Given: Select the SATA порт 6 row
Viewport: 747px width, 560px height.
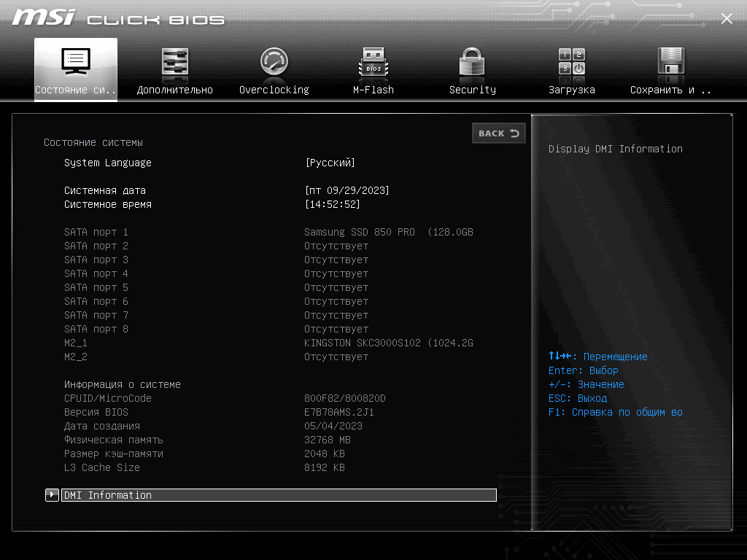Looking at the screenshot, I should (x=96, y=301).
